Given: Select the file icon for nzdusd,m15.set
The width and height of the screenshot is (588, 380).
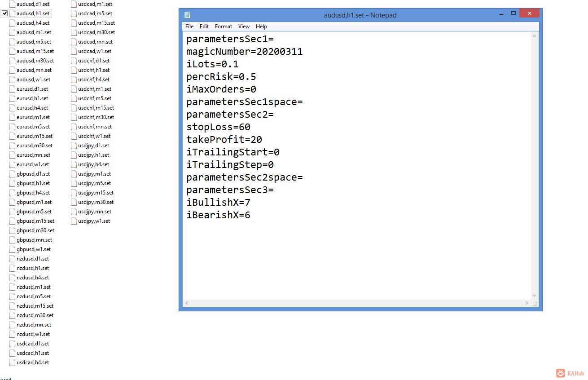Looking at the screenshot, I should coord(13,306).
